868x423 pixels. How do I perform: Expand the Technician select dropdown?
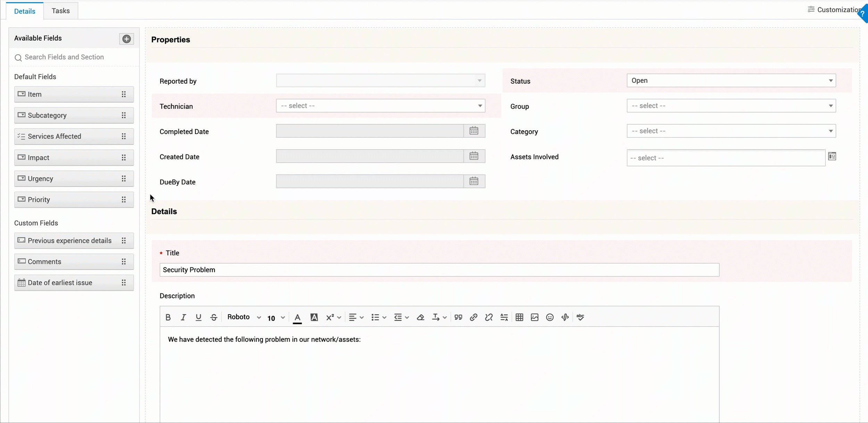point(381,106)
